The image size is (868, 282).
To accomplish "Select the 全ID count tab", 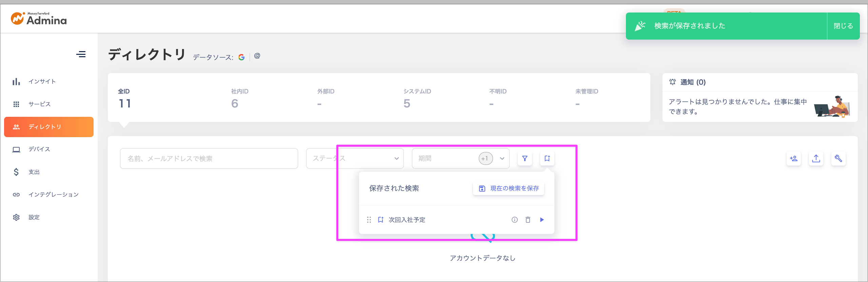I will tap(125, 99).
